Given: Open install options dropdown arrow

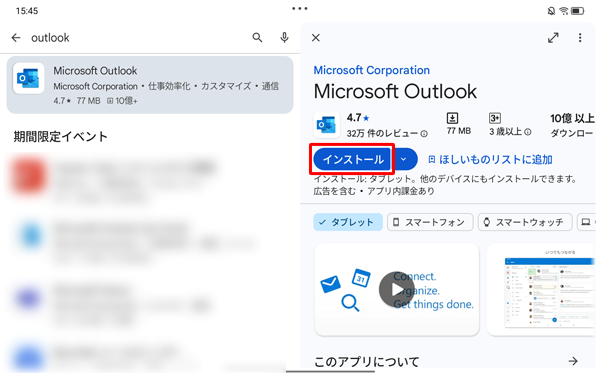Looking at the screenshot, I should tap(404, 159).
